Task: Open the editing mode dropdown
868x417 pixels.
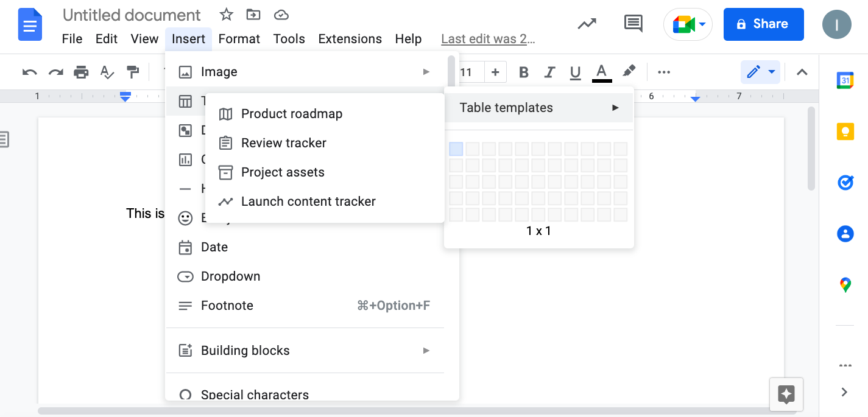Action: click(760, 72)
